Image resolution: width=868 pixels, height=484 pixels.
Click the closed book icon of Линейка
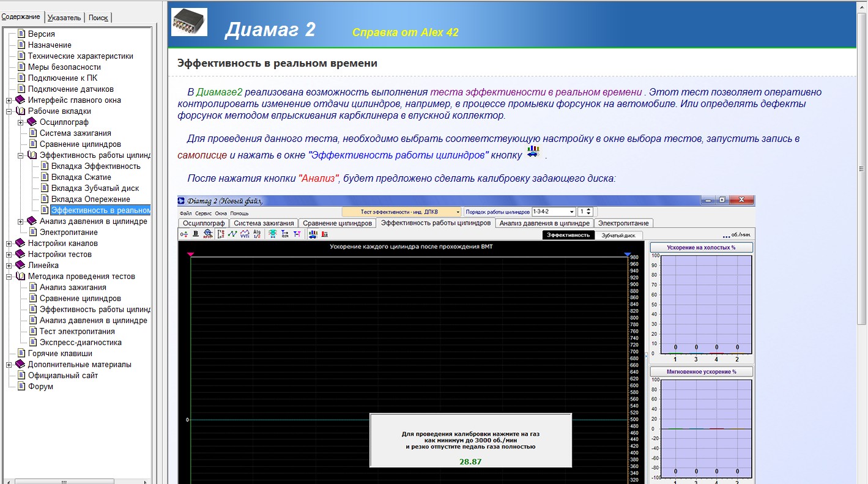pyautogui.click(x=20, y=266)
